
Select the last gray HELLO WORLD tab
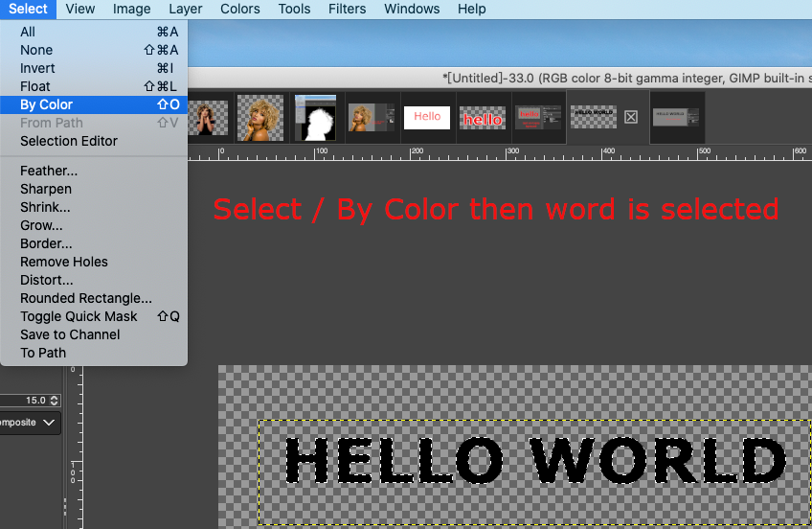tap(677, 117)
